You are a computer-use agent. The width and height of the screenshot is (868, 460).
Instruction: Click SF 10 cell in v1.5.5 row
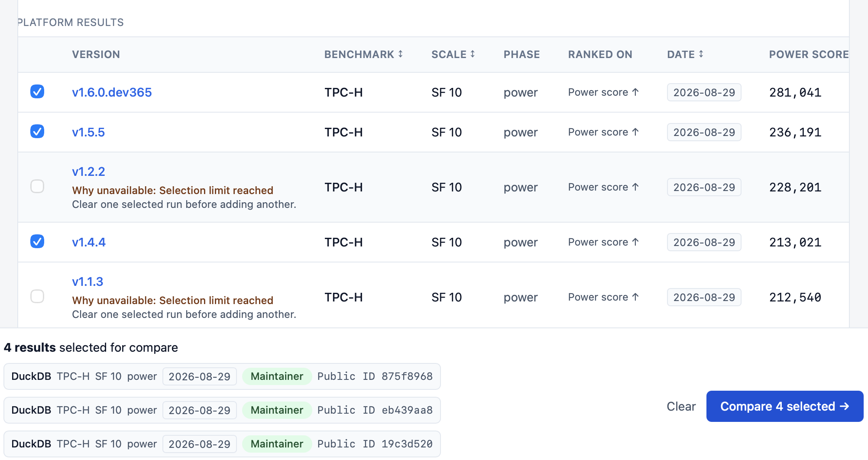447,132
